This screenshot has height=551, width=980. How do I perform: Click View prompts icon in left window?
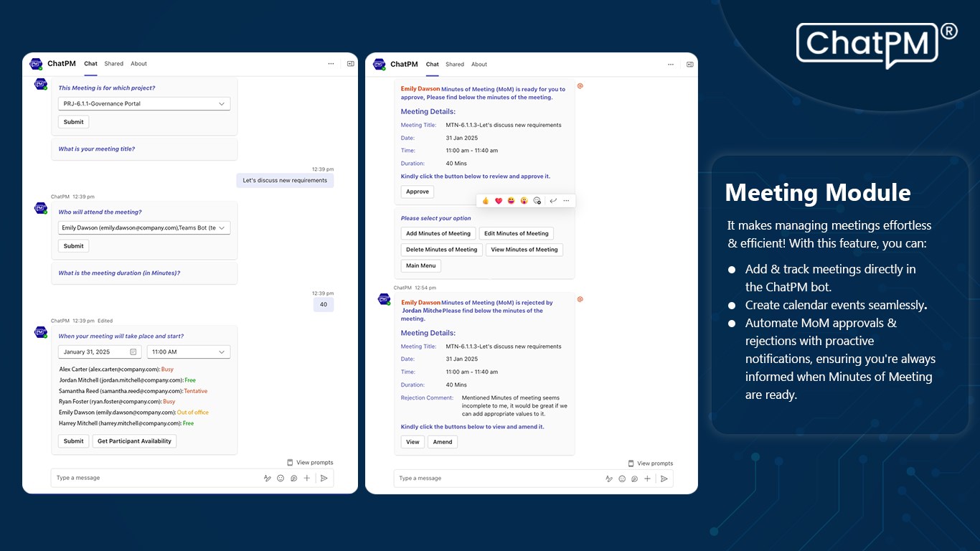pos(290,463)
